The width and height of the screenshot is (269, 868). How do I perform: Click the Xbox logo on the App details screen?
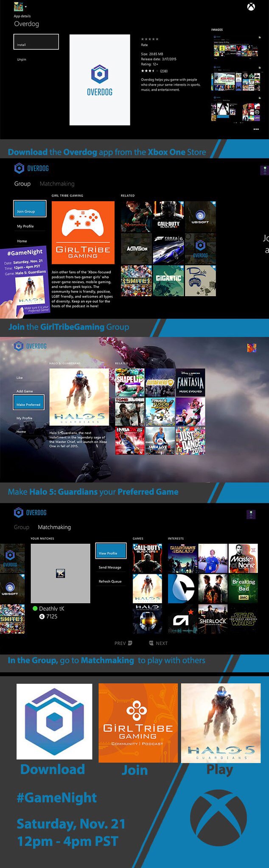[x=251, y=7]
